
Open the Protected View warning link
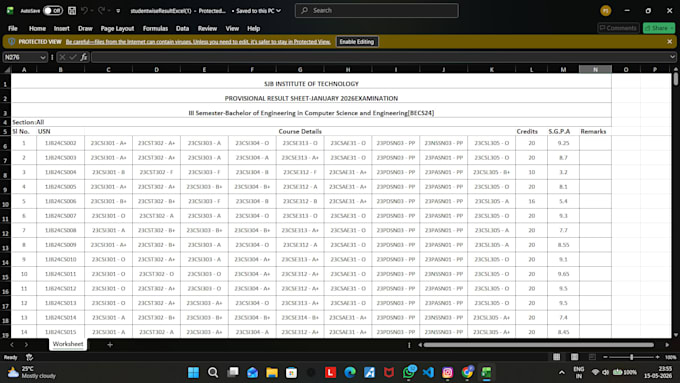(x=198, y=42)
